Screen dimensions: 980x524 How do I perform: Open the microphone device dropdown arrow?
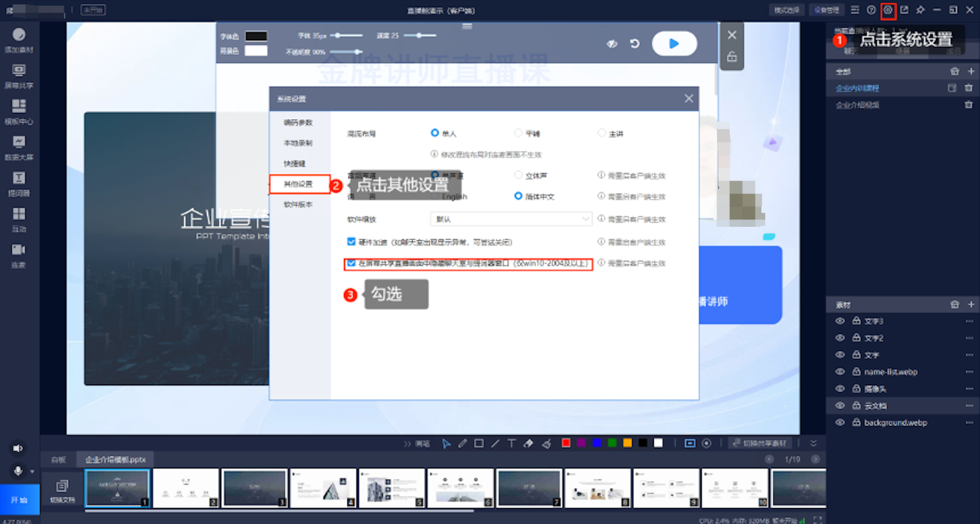click(x=32, y=472)
